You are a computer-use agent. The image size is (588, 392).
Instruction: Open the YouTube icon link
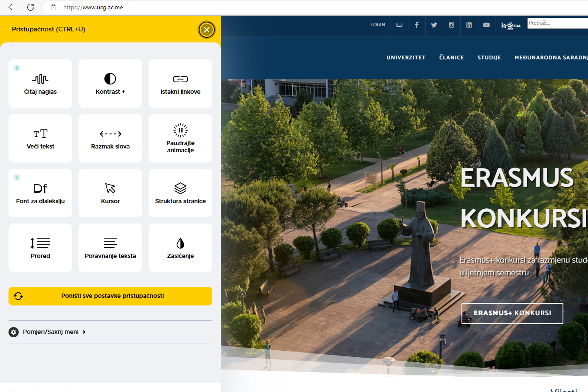486,25
